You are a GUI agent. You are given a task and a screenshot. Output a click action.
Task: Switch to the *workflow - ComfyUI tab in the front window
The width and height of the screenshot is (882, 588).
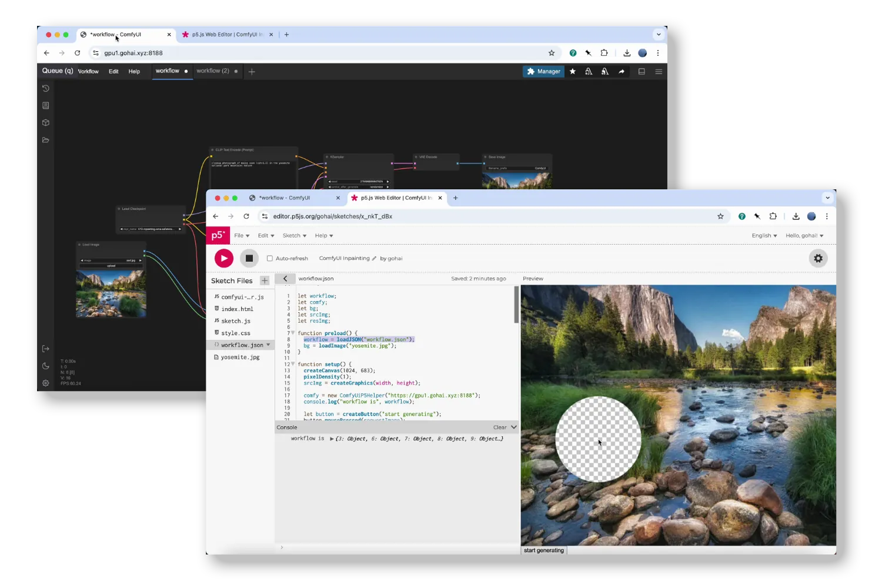294,198
